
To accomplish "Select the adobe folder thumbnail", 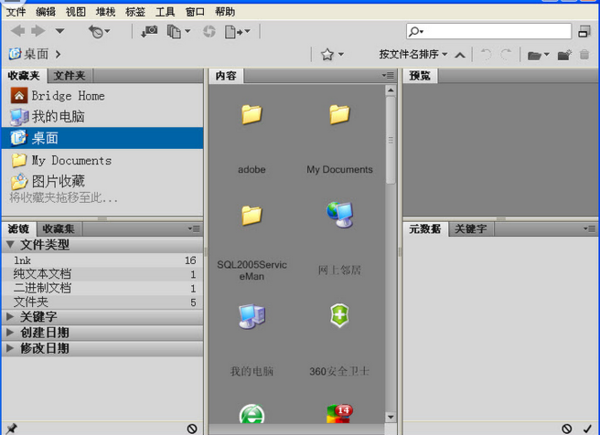I will [x=251, y=130].
